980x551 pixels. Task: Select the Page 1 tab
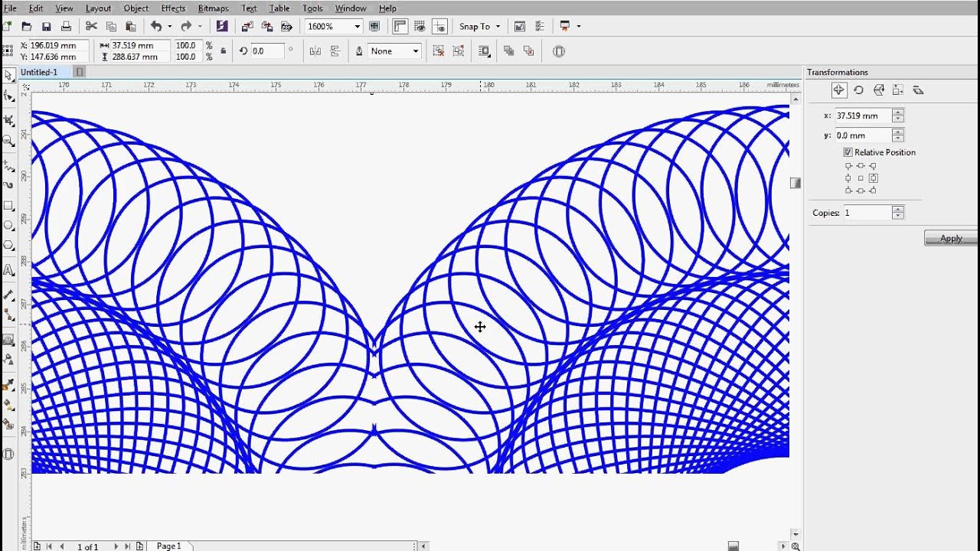169,546
